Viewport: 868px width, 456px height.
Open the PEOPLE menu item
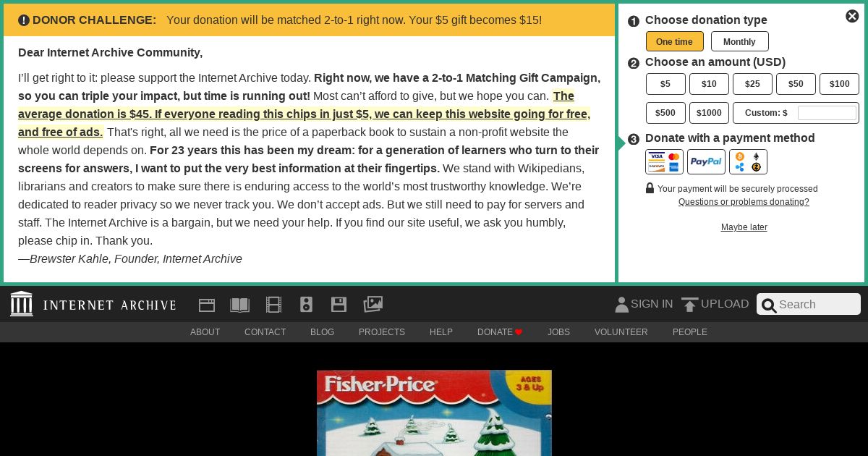coord(690,332)
